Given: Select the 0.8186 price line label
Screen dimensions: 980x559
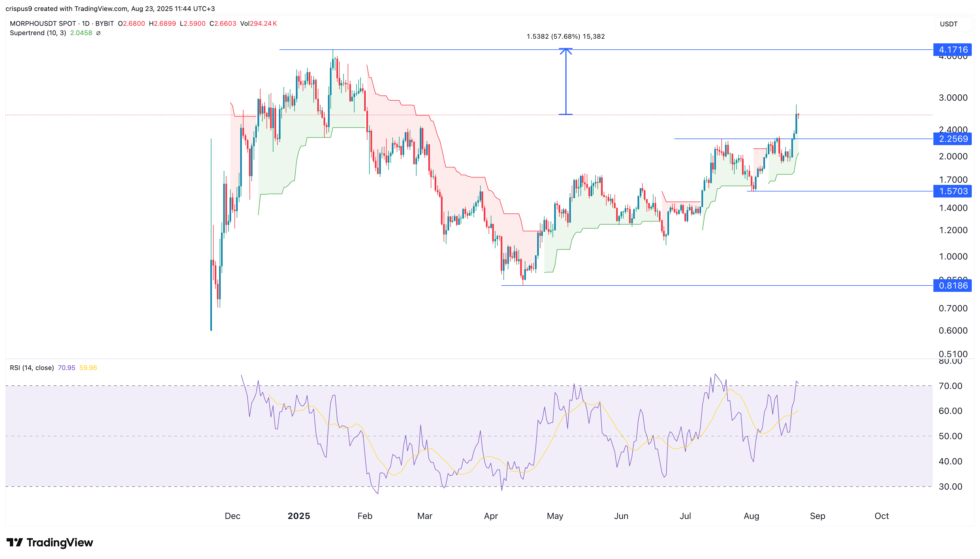Looking at the screenshot, I should [952, 285].
